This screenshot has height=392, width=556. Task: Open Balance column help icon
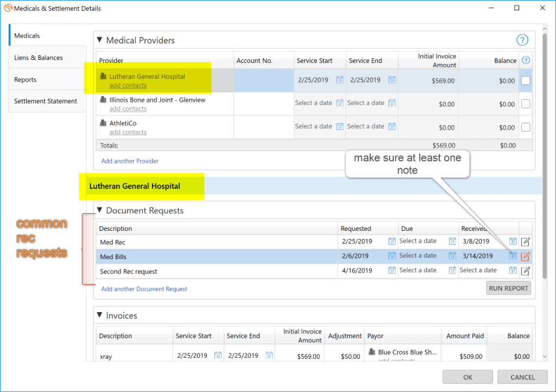pyautogui.click(x=526, y=60)
